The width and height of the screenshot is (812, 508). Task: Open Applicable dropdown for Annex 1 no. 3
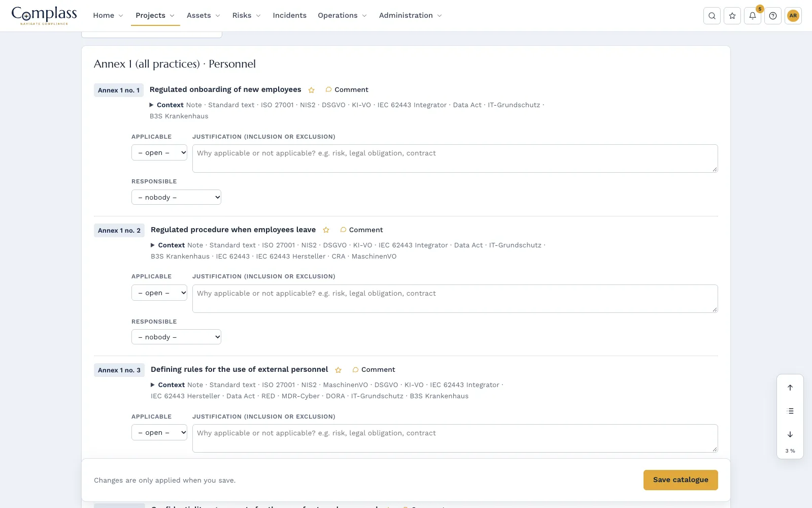point(159,433)
